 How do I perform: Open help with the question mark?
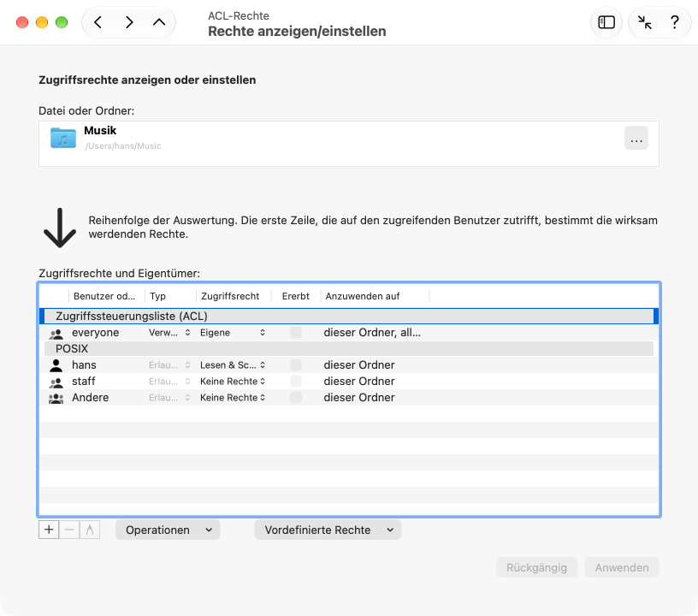click(674, 22)
